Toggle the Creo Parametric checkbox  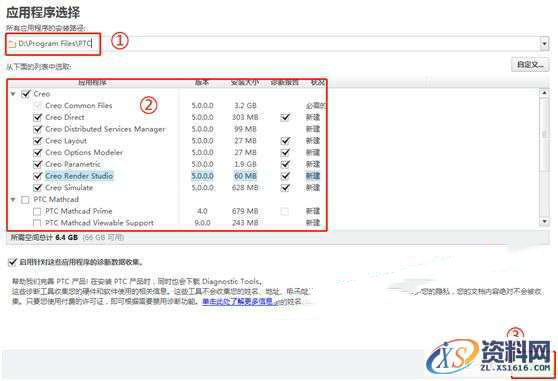[37, 164]
